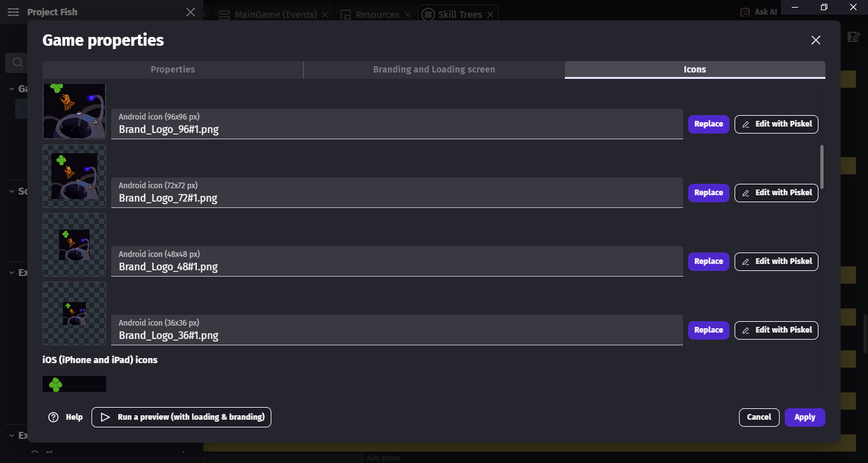This screenshot has width=868, height=463.
Task: Click the Android icon 48x48 filename field
Action: coord(397,266)
